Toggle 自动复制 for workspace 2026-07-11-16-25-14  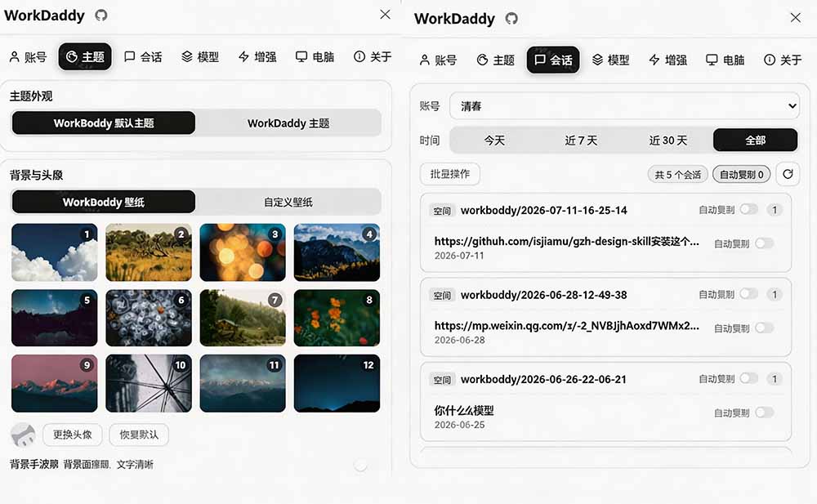point(748,209)
